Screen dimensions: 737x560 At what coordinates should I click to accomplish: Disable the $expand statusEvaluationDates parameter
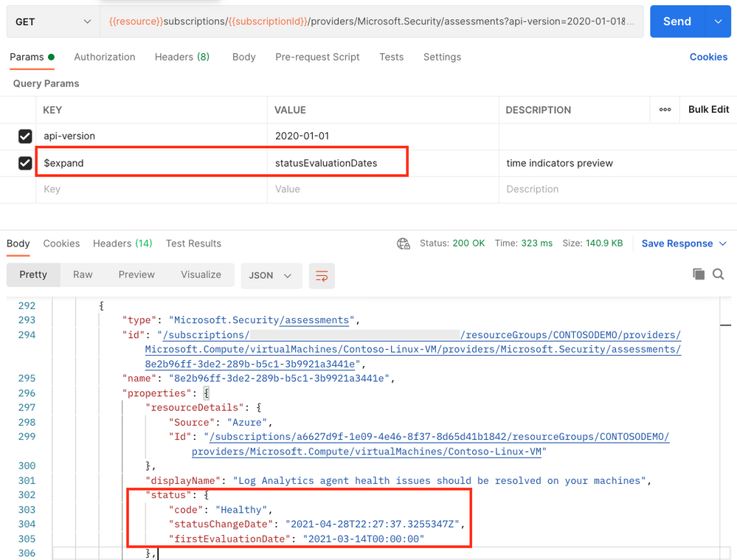(x=25, y=162)
